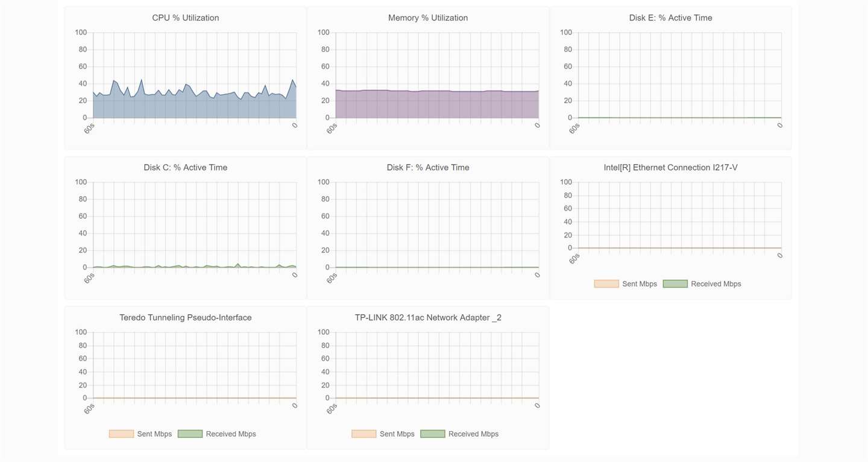
Task: Click orange Sent Mbps swatch in TP-LINK chart
Action: 364,434
